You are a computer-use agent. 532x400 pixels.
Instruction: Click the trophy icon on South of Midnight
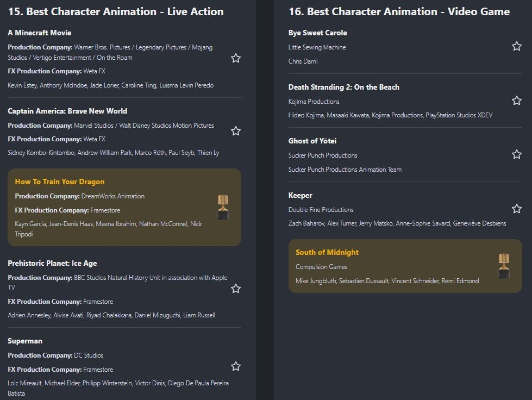tap(504, 266)
